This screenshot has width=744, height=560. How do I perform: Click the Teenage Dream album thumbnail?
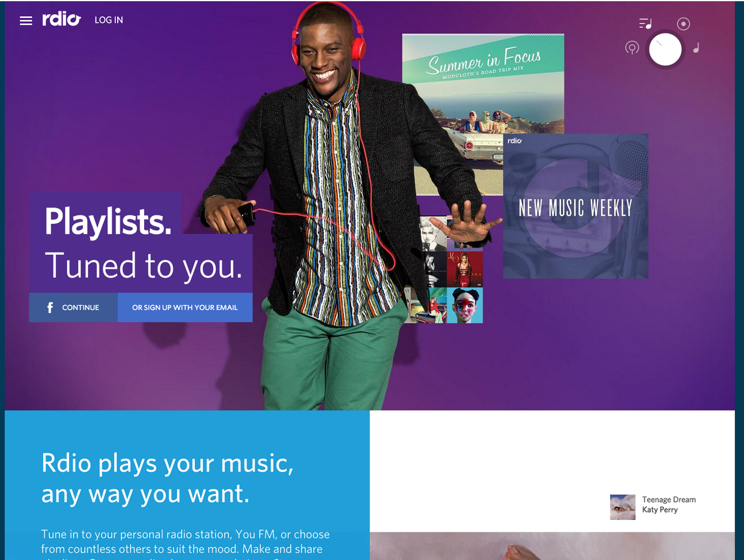tap(623, 507)
